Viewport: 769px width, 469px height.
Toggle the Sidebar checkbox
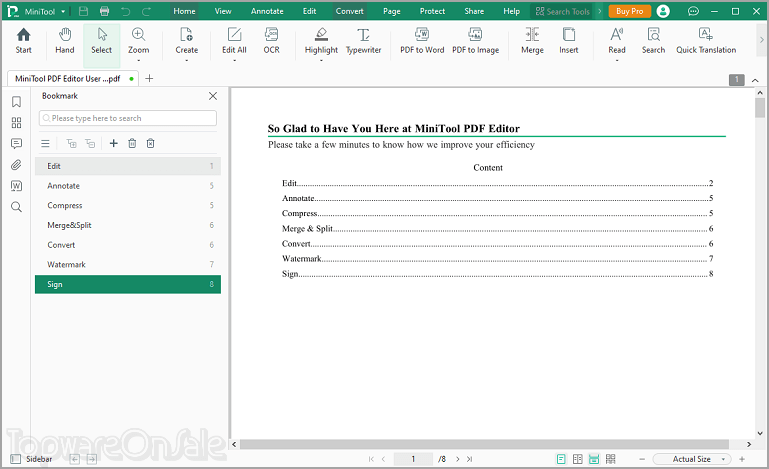coord(16,459)
